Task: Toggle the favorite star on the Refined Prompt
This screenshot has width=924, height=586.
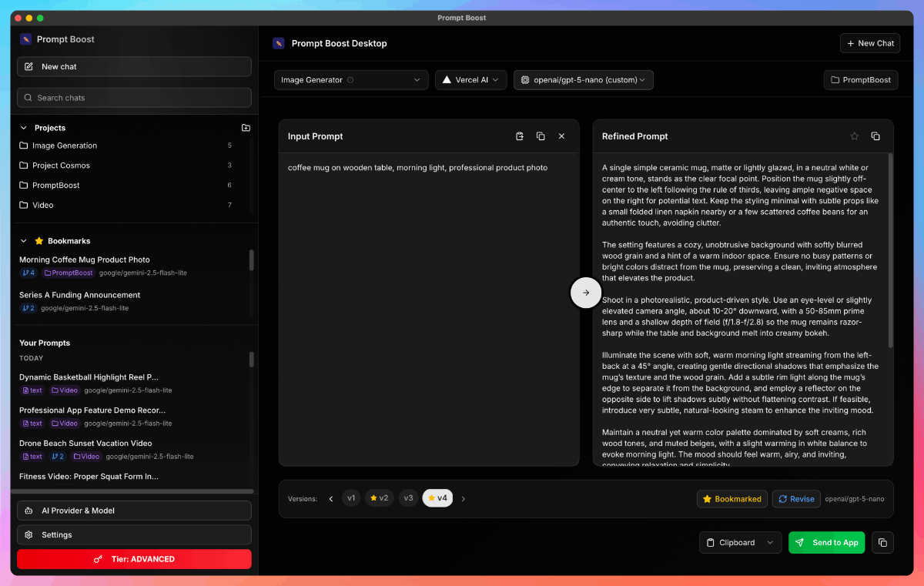Action: pyautogui.click(x=855, y=136)
